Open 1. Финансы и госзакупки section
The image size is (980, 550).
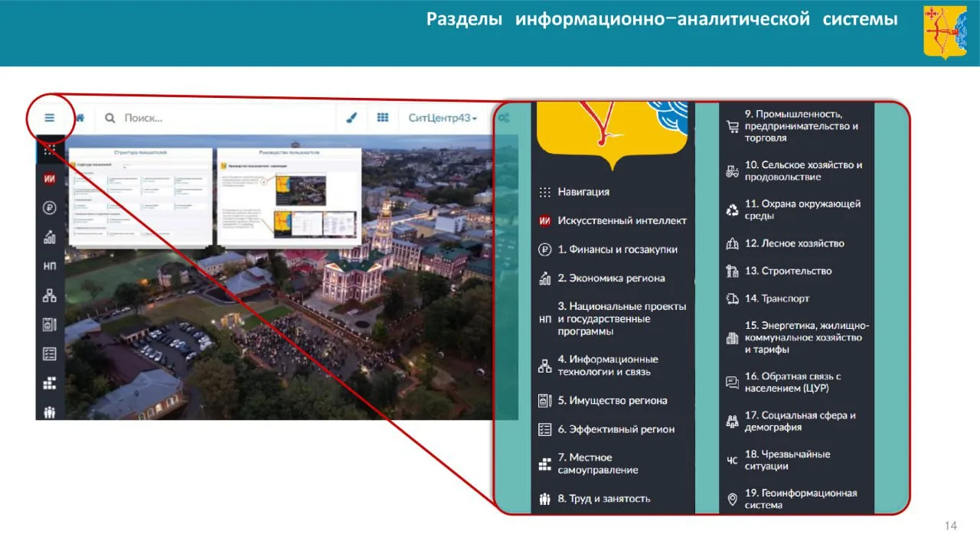click(x=617, y=249)
